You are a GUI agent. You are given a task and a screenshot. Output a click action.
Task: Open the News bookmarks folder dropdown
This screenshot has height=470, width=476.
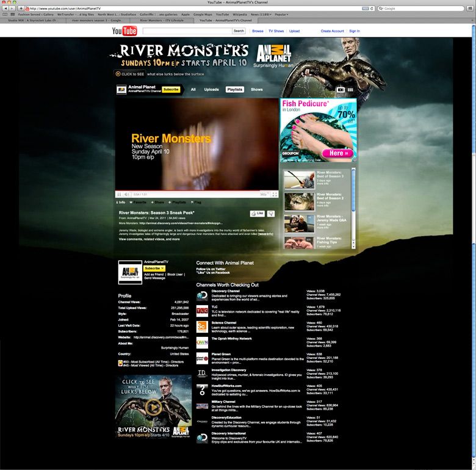[x=261, y=14]
